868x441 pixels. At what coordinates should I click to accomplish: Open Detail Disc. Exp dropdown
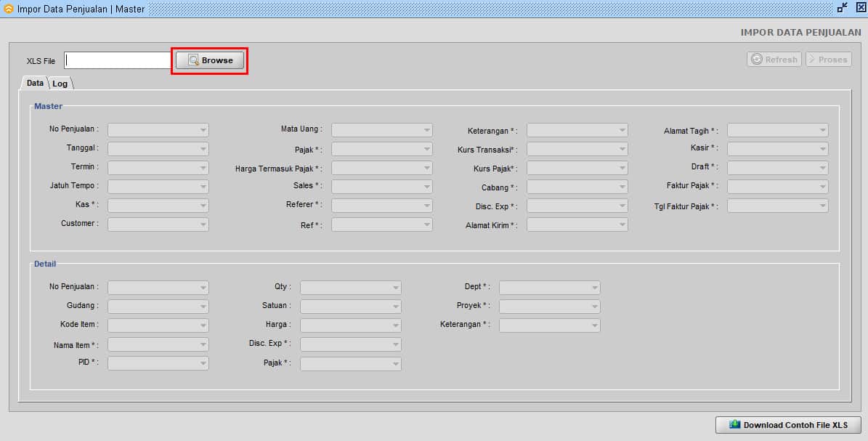pyautogui.click(x=350, y=344)
